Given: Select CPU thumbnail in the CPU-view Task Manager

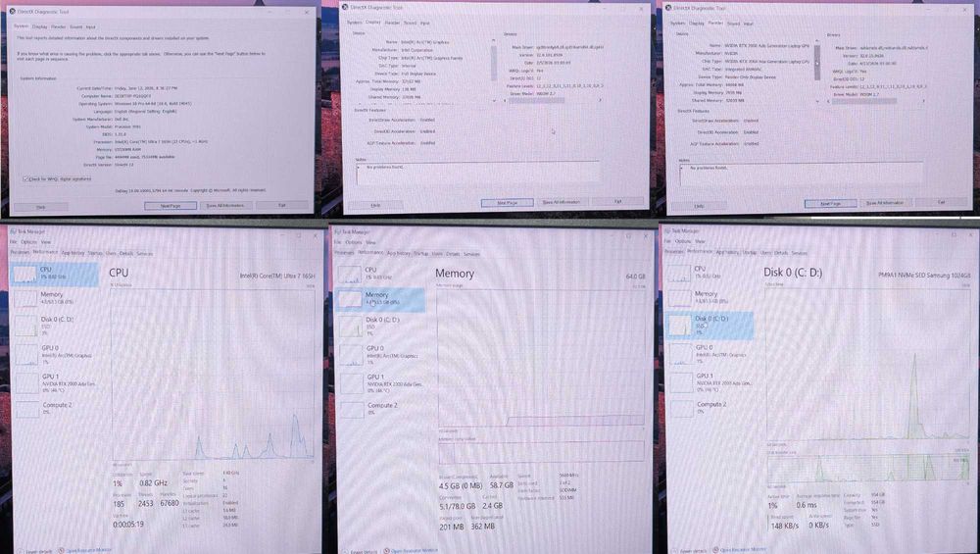Looking at the screenshot, I should 25,274.
